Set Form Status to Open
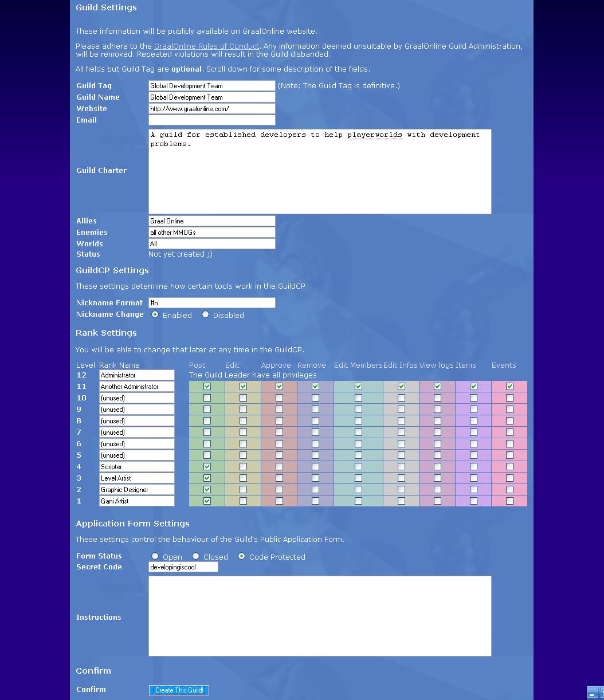This screenshot has width=604, height=700. pyautogui.click(x=155, y=556)
